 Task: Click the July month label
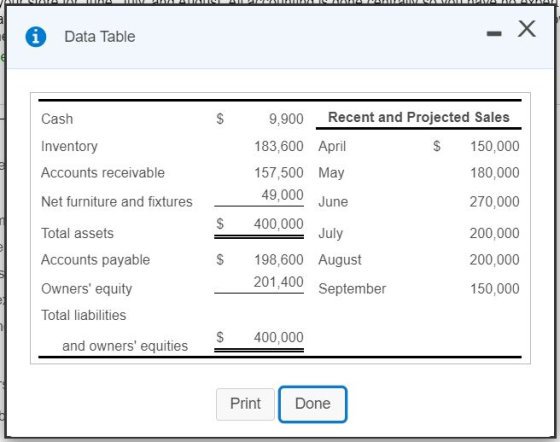point(331,233)
